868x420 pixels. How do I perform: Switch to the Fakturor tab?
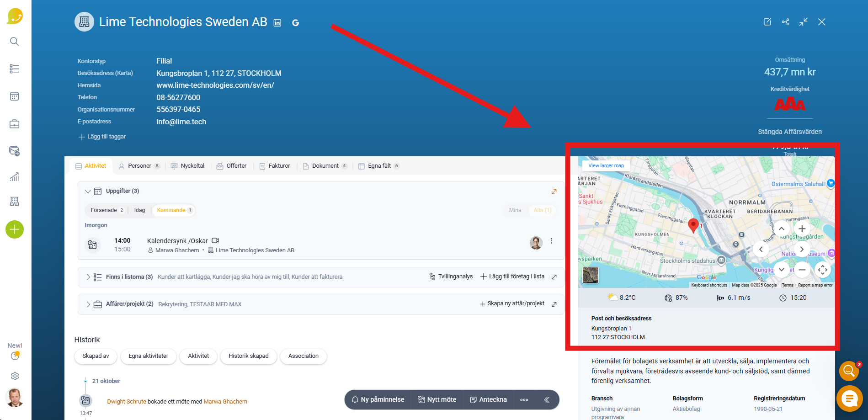[275, 166]
